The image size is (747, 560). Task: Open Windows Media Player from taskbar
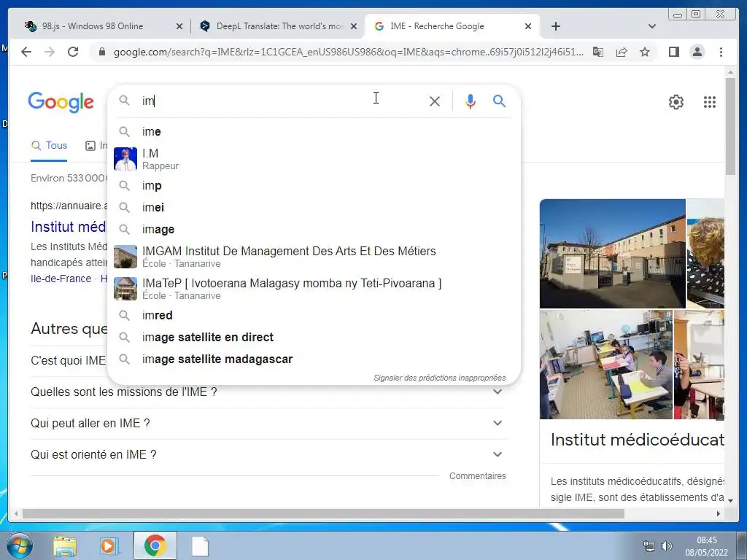(x=109, y=546)
